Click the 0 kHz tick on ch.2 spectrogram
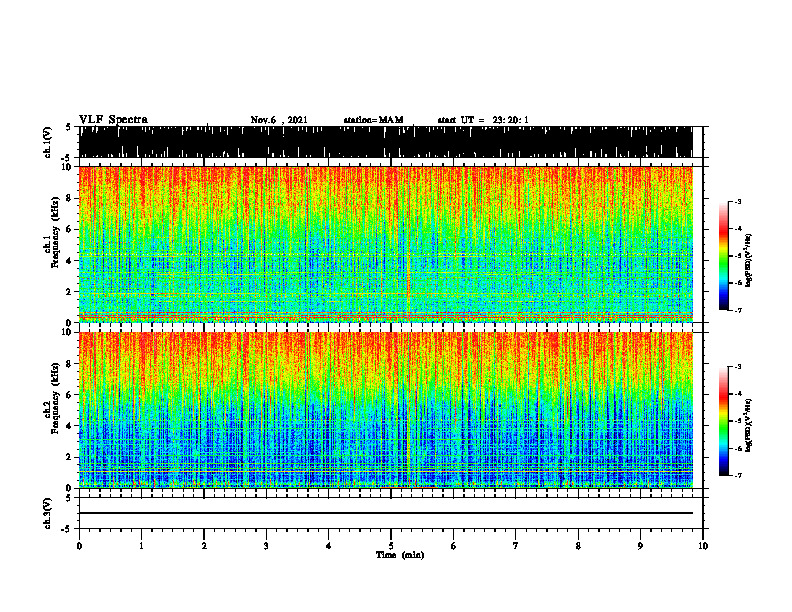This screenshot has width=792, height=612. pos(70,488)
